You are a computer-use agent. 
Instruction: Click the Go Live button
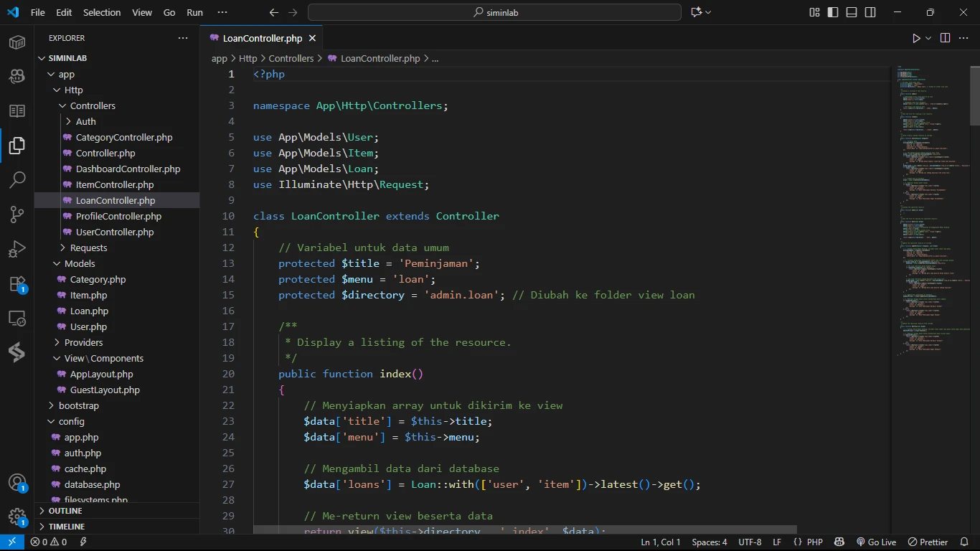pos(876,542)
